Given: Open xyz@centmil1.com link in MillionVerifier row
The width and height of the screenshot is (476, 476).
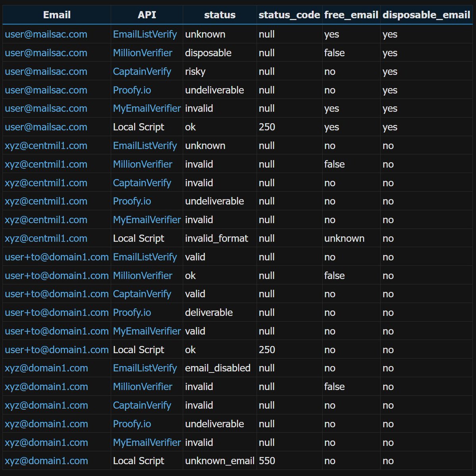Looking at the screenshot, I should (x=46, y=164).
